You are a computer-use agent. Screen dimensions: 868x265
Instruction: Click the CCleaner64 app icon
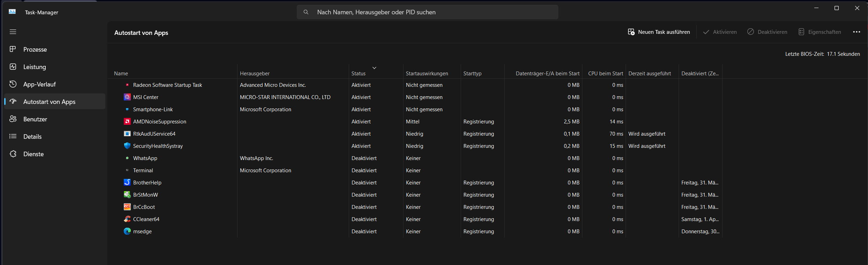pyautogui.click(x=127, y=219)
